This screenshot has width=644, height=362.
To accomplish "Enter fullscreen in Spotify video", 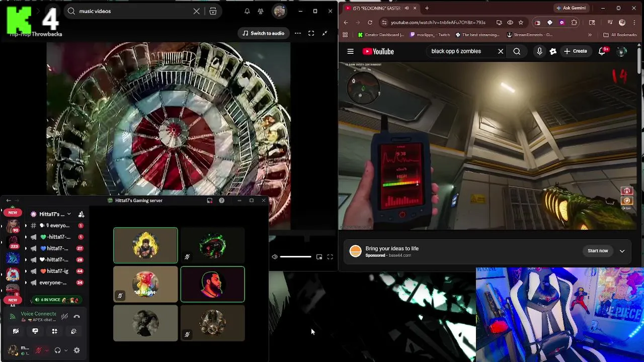I will coord(311,33).
